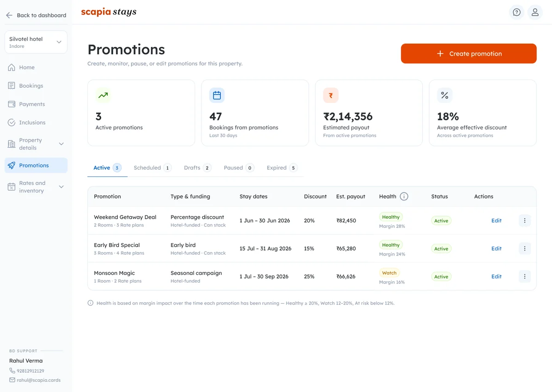
Task: Click the blue calendar icon on Bookings card
Action: point(217,96)
